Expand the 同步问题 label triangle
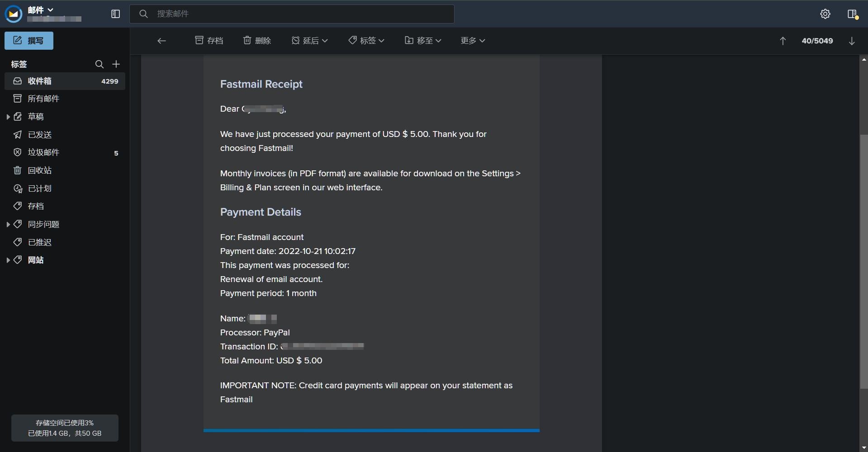 pyautogui.click(x=8, y=224)
